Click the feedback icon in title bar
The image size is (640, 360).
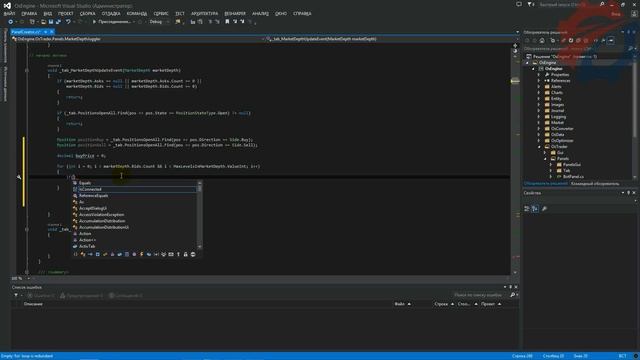click(519, 4)
